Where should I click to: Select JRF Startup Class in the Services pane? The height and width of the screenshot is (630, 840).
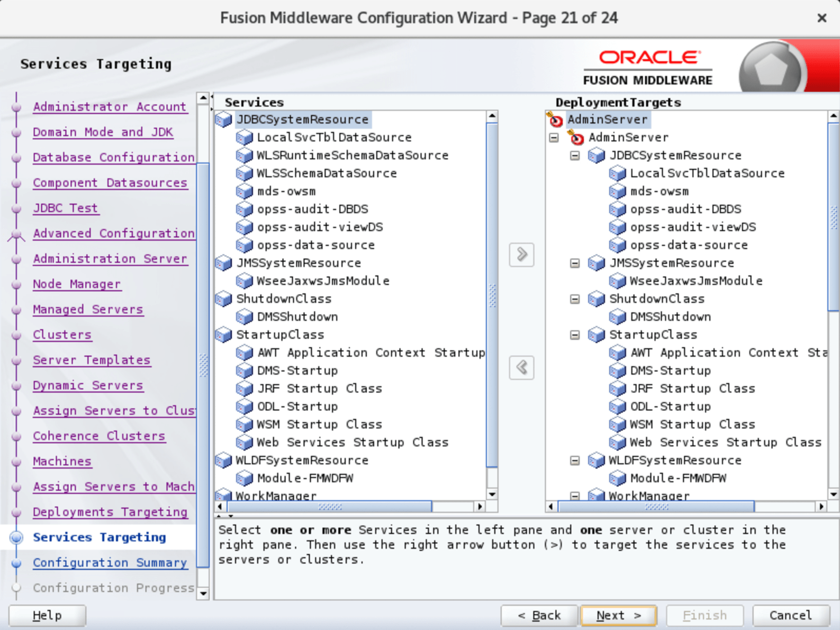point(319,389)
